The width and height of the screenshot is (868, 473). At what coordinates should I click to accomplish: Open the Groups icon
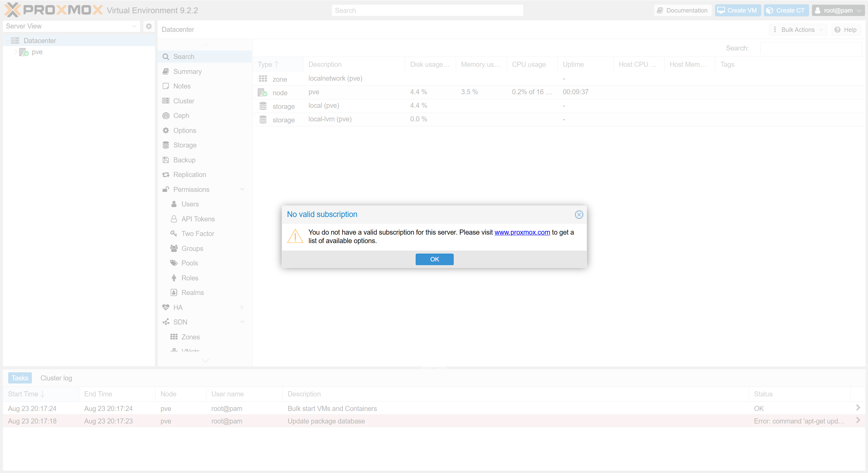click(x=174, y=249)
